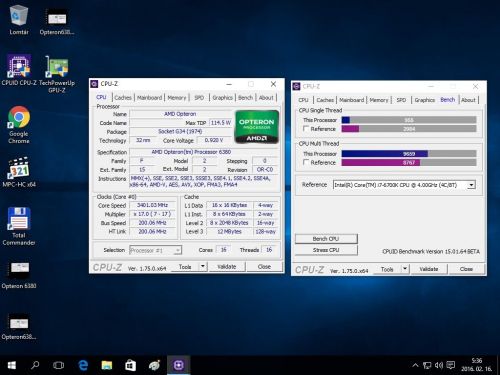Screen dimensions: 500x375
Task: Open the volume tray icon
Action: [439, 366]
